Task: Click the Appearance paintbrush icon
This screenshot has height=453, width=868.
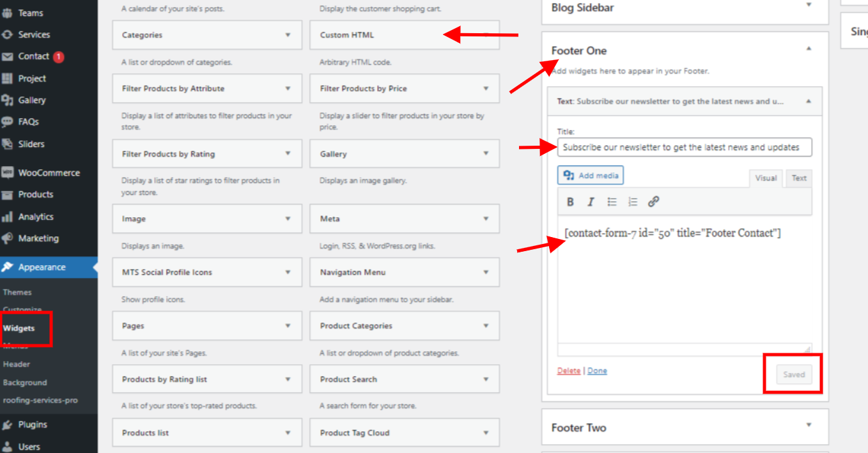Action: click(x=8, y=267)
